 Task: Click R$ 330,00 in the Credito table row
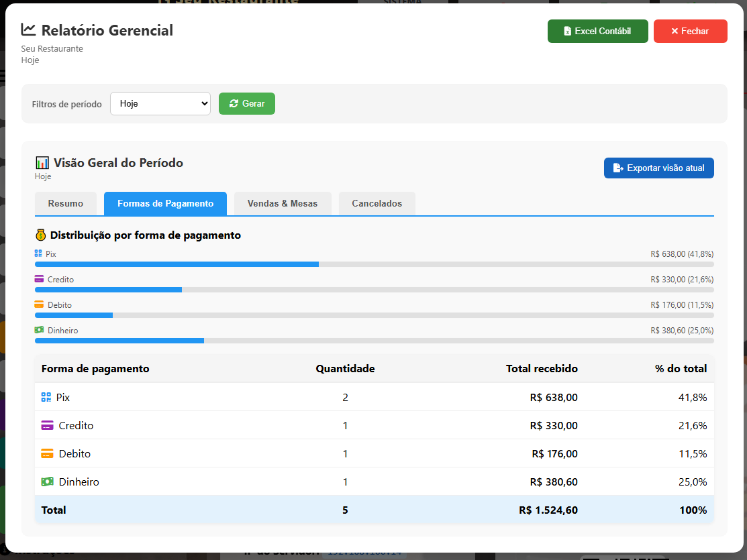[554, 425]
